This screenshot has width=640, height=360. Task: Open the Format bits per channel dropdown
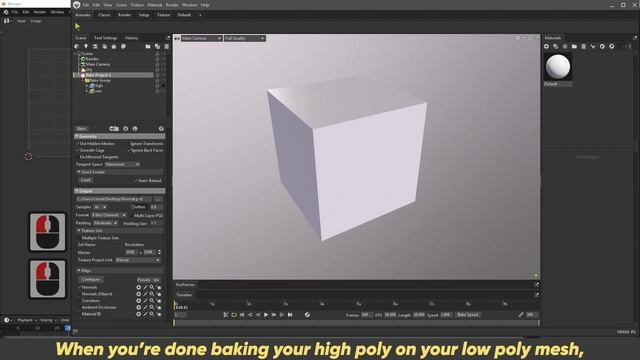point(109,215)
